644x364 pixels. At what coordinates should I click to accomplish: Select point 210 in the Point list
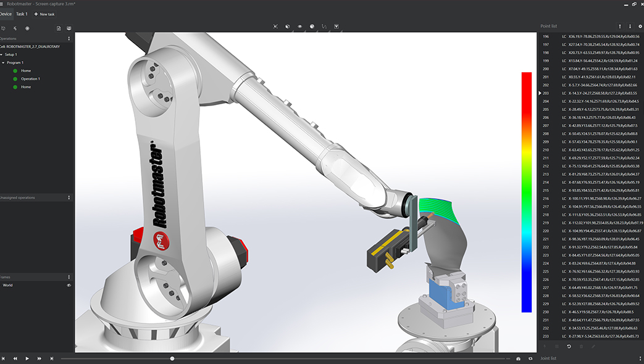pos(591,150)
